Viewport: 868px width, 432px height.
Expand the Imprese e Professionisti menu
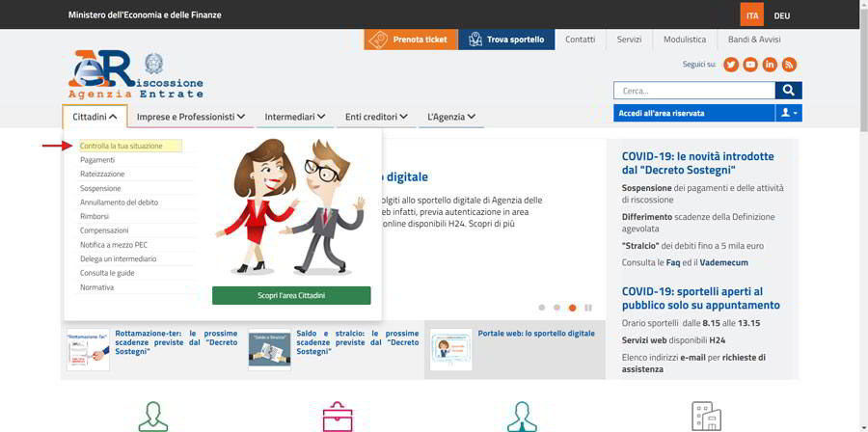191,117
